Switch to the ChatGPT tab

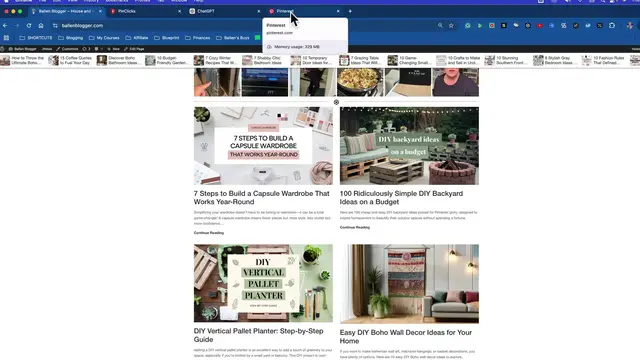(x=224, y=11)
